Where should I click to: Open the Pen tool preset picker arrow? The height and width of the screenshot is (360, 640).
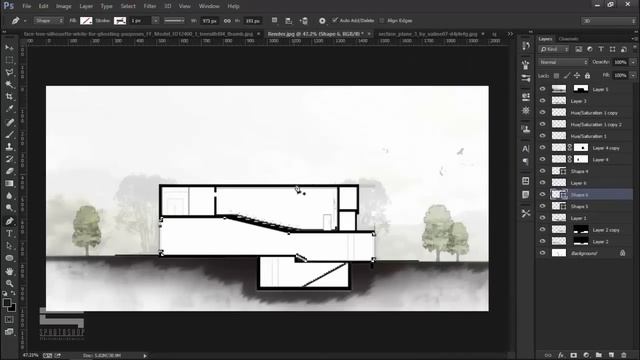coord(25,20)
